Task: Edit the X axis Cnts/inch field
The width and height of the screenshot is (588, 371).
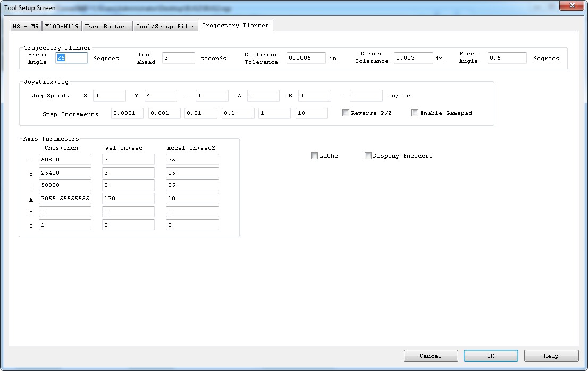Action: point(65,160)
